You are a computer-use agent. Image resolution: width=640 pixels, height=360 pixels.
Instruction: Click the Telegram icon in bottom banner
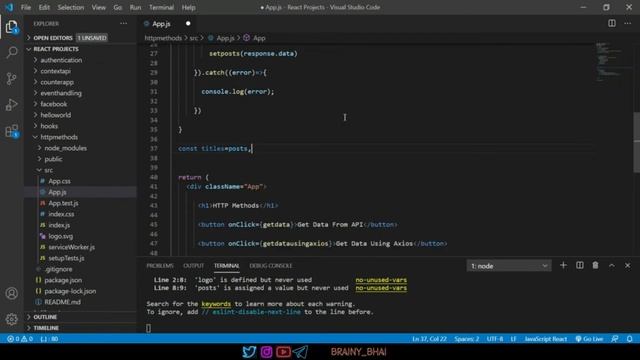point(300,351)
